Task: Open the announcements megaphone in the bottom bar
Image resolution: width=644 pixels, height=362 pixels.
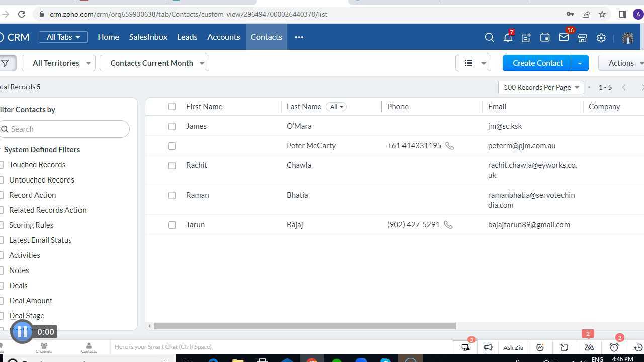Action: [488, 347]
